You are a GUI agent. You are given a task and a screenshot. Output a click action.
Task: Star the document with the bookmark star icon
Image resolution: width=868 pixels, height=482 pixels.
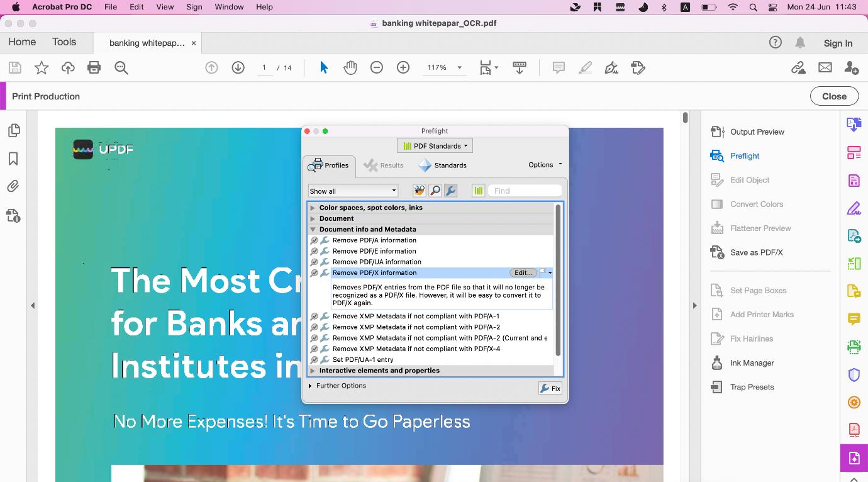click(42, 68)
